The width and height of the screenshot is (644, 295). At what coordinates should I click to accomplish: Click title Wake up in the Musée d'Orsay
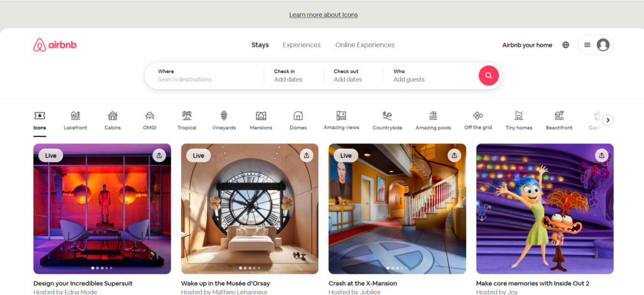click(x=226, y=284)
